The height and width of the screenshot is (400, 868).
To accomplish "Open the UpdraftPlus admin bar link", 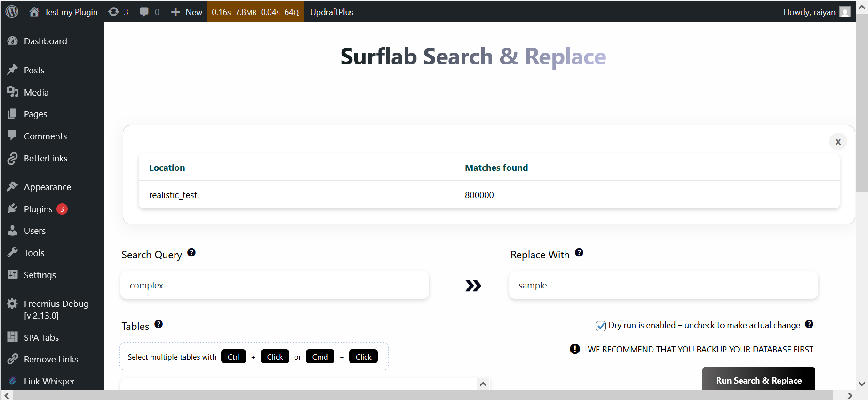I will (x=332, y=12).
